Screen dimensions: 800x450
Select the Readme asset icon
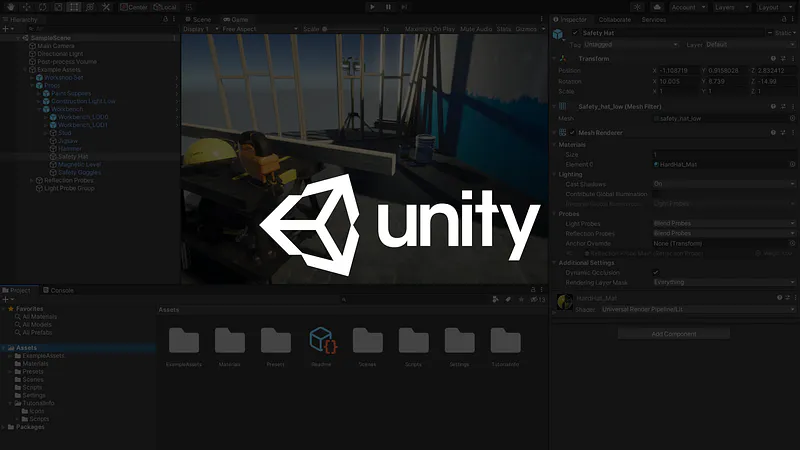(322, 341)
